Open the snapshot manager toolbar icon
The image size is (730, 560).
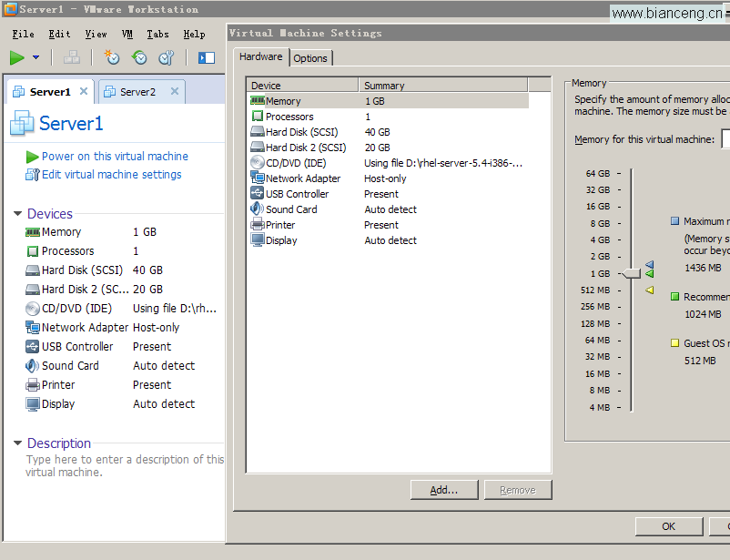(167, 57)
